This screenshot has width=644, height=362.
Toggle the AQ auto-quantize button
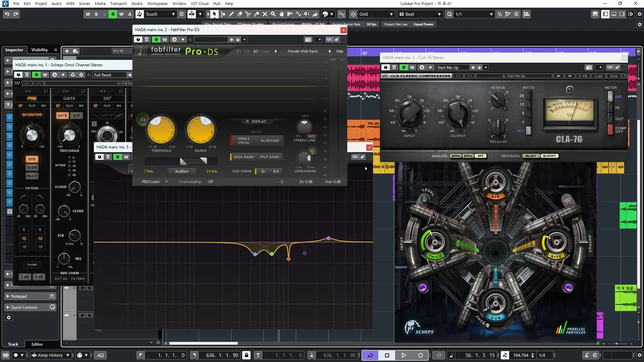pyautogui.click(x=100, y=355)
